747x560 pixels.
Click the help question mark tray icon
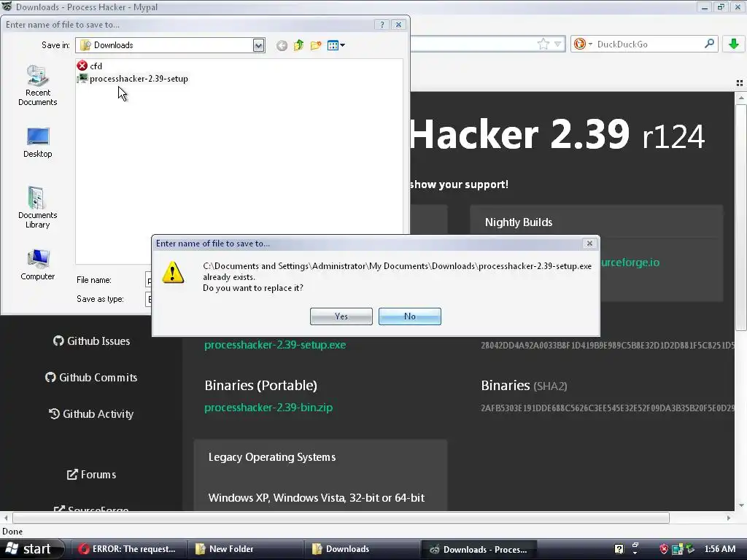pyautogui.click(x=619, y=549)
